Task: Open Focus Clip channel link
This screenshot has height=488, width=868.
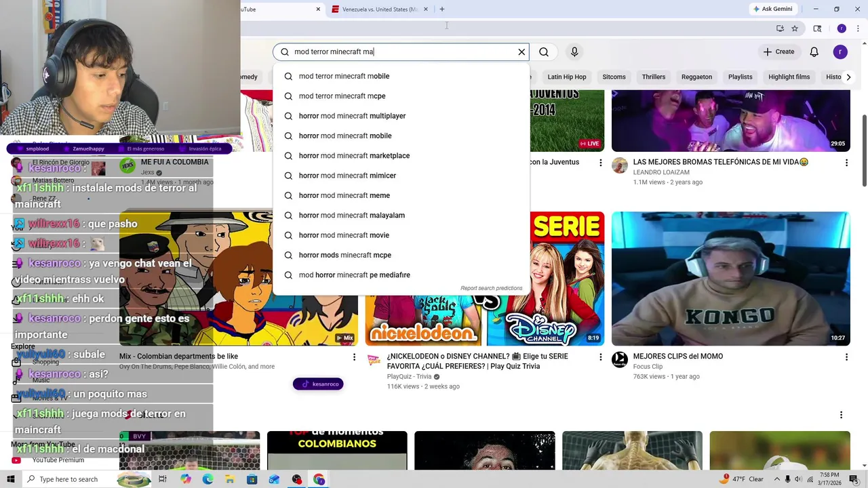Action: click(648, 367)
